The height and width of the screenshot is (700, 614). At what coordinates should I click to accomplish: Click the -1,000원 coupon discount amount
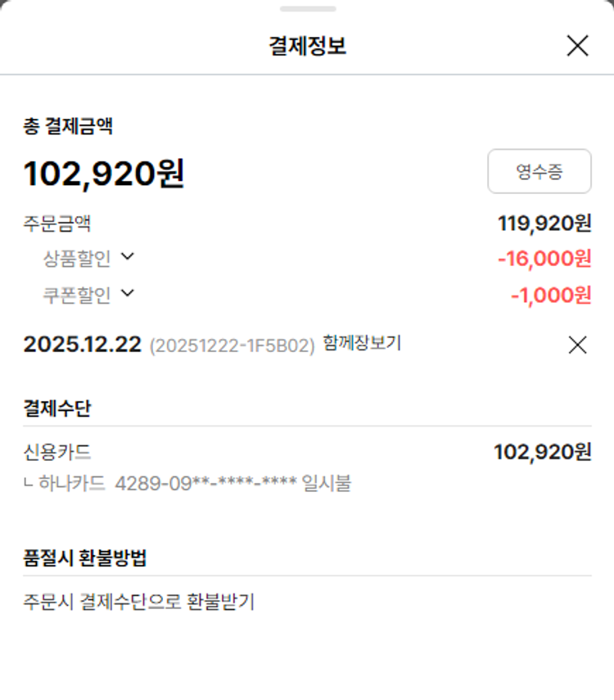[x=551, y=295]
